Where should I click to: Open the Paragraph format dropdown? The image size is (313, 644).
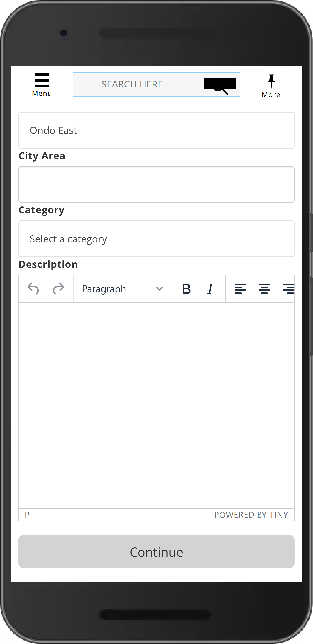[x=122, y=289]
